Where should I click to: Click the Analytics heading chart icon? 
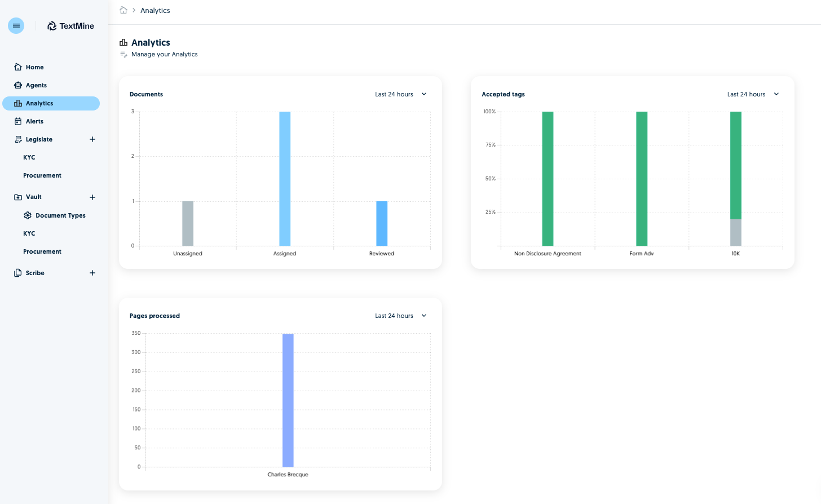click(123, 42)
